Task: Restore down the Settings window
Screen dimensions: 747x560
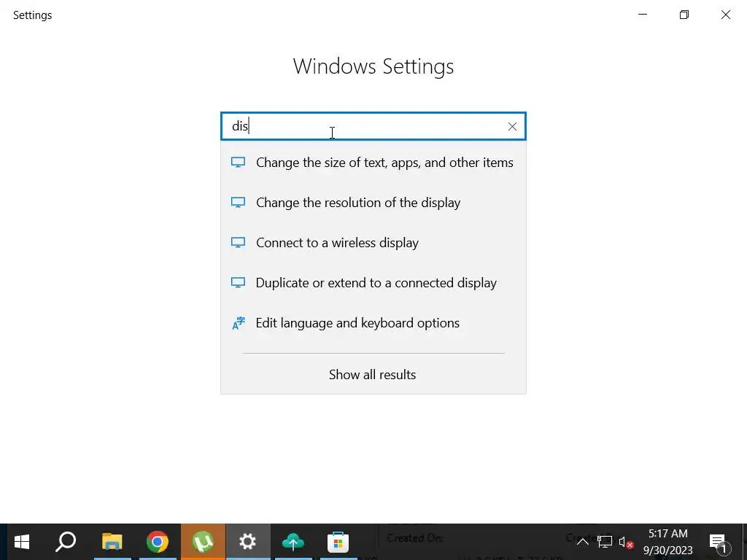Action: (684, 15)
